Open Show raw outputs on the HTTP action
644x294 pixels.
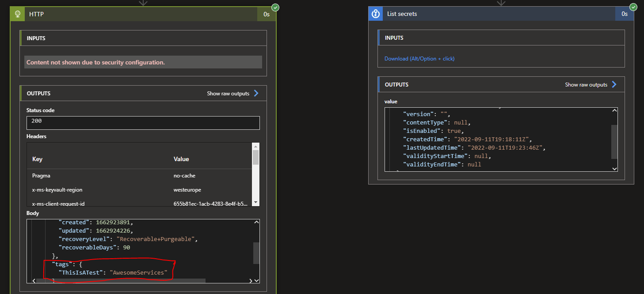229,93
